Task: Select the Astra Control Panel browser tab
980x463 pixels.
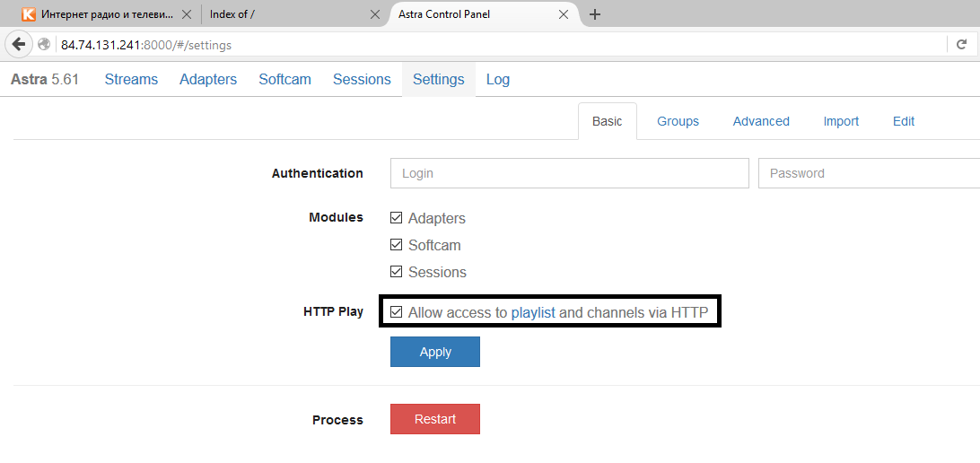Action: 483,14
